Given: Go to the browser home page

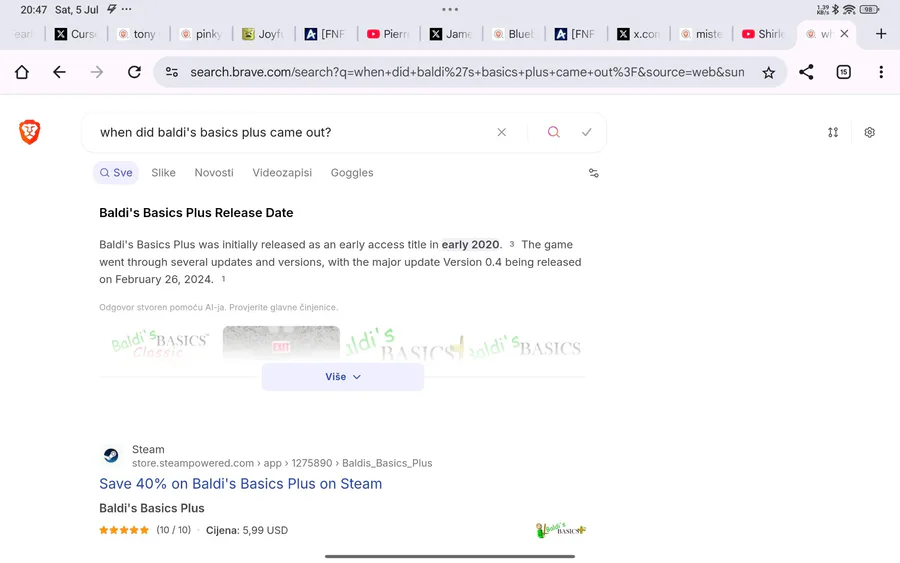Looking at the screenshot, I should pyautogui.click(x=22, y=72).
